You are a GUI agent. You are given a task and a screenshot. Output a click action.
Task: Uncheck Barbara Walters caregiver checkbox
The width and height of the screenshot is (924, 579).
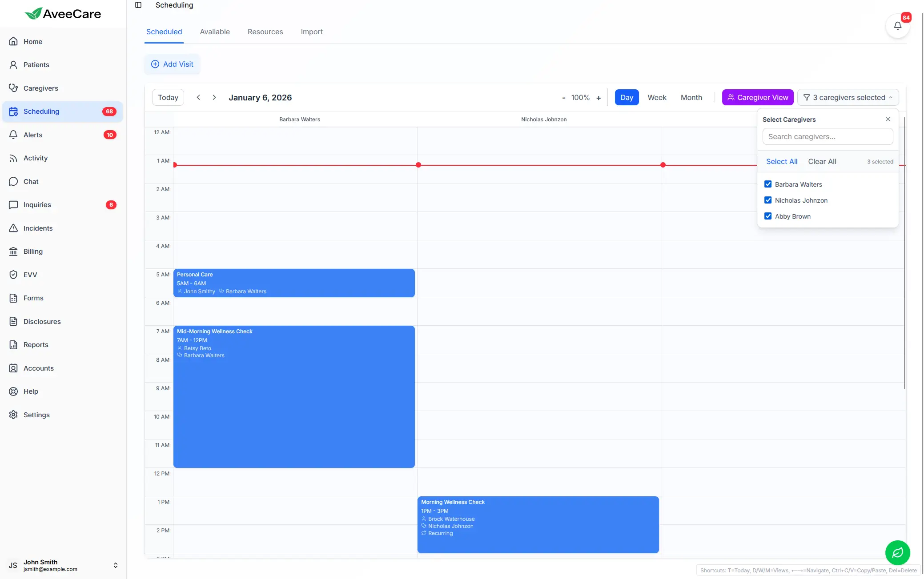point(768,184)
